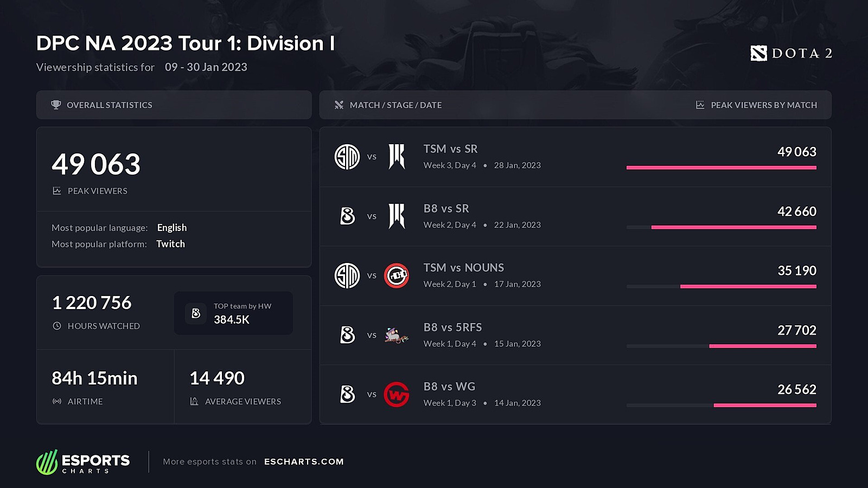Click the NOUNS team logo
Screen dimensions: 868x488
click(397, 275)
